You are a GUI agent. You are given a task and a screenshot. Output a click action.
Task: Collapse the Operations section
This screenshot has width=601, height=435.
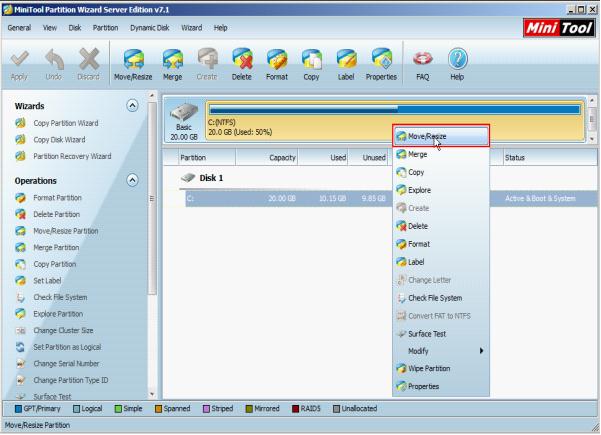click(132, 180)
